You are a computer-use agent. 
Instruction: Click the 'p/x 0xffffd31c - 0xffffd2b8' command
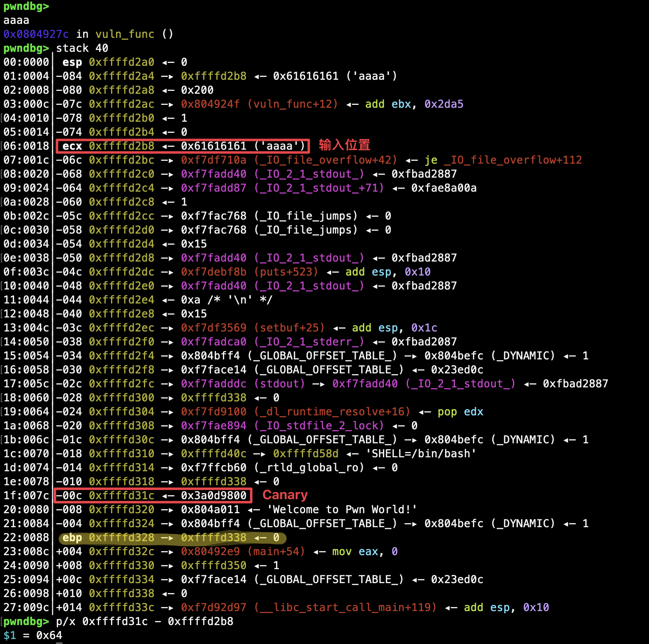[145, 621]
